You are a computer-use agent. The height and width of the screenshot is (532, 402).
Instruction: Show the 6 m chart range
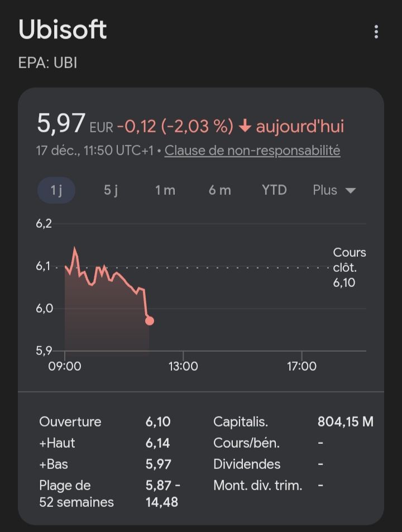coord(219,190)
